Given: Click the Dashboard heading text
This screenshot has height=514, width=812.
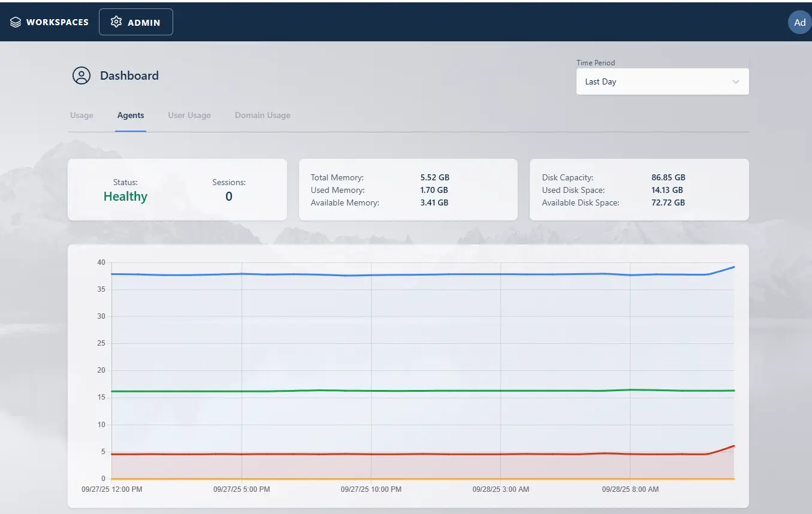Looking at the screenshot, I should coord(129,75).
